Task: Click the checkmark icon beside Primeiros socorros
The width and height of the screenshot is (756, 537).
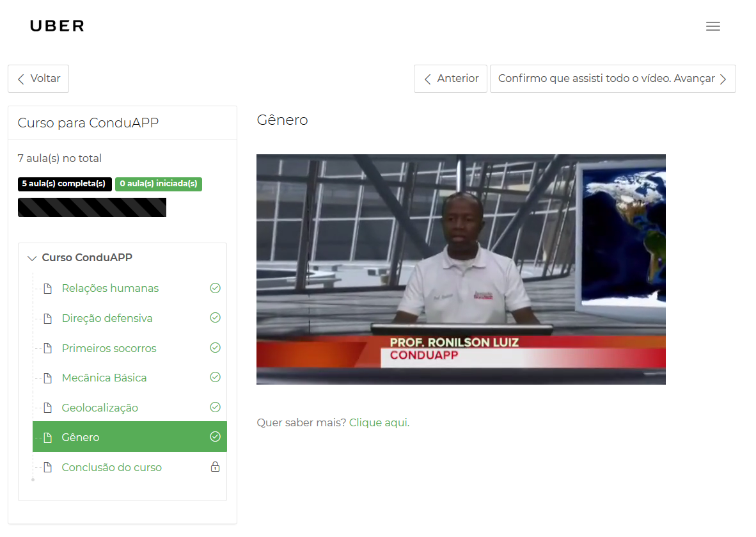Action: pos(215,348)
